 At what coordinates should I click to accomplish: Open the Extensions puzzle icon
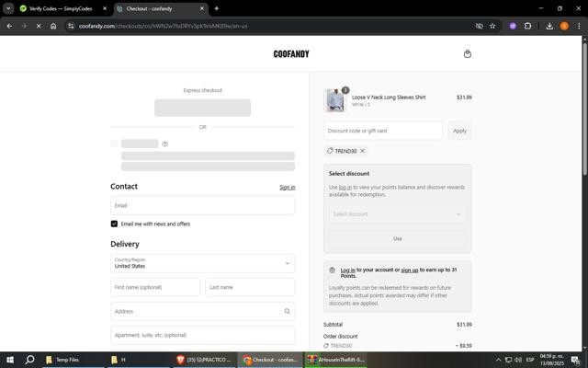527,26
